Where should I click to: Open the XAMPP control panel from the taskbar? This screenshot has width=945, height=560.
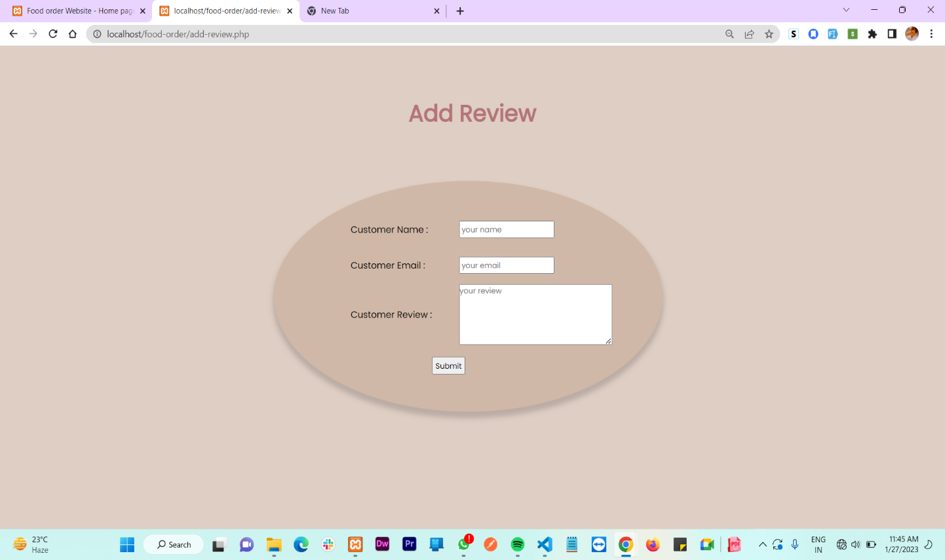pyautogui.click(x=355, y=544)
